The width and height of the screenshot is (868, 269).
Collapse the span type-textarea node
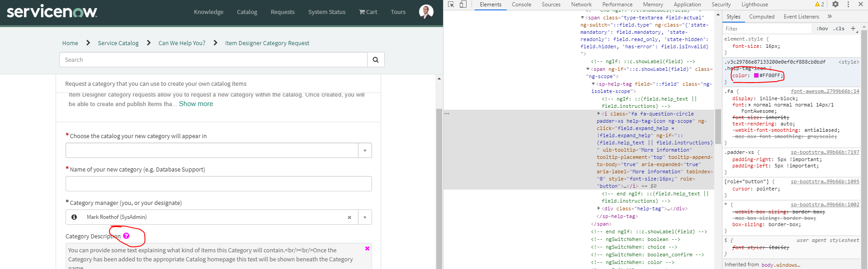[x=582, y=18]
